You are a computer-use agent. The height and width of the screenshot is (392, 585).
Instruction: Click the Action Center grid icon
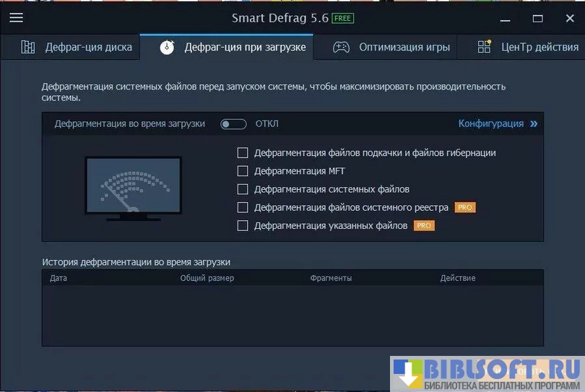pos(485,47)
